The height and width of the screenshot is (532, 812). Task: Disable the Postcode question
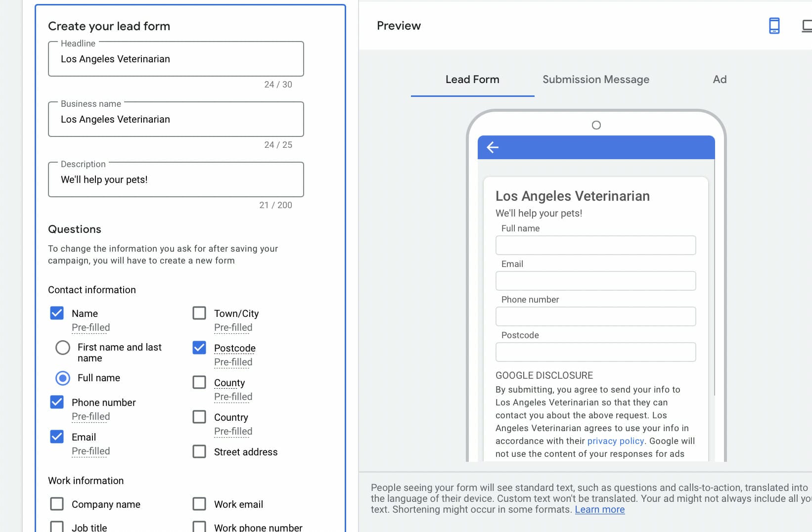tap(199, 348)
